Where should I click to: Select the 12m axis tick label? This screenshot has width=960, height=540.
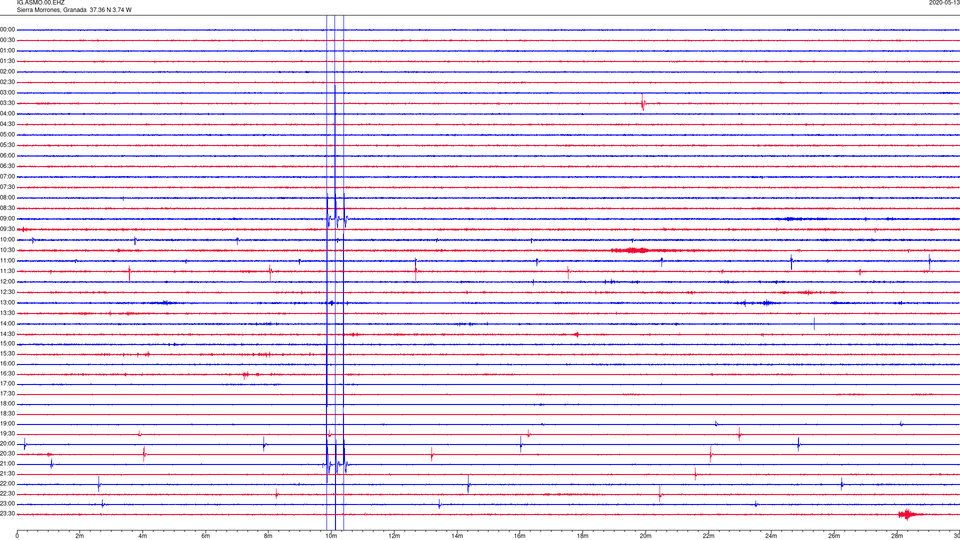click(394, 536)
